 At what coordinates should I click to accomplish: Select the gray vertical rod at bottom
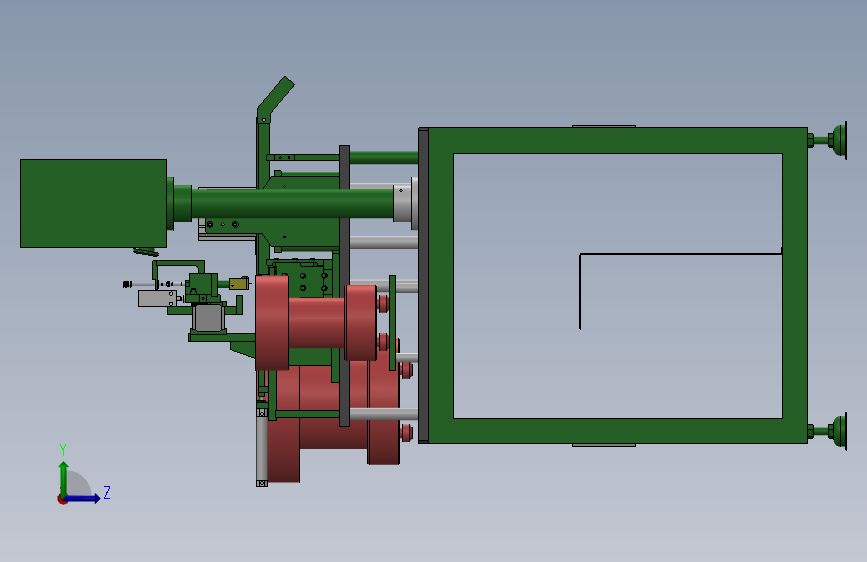262,448
